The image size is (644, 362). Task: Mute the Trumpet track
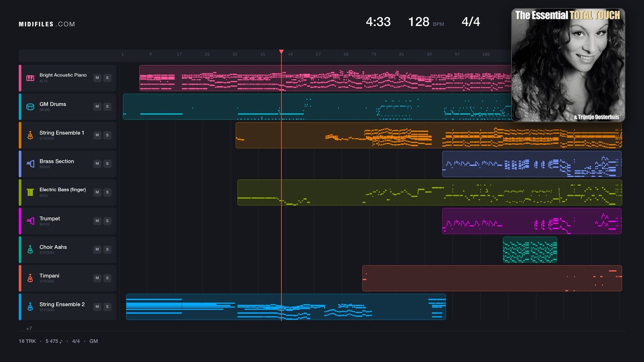pyautogui.click(x=97, y=221)
